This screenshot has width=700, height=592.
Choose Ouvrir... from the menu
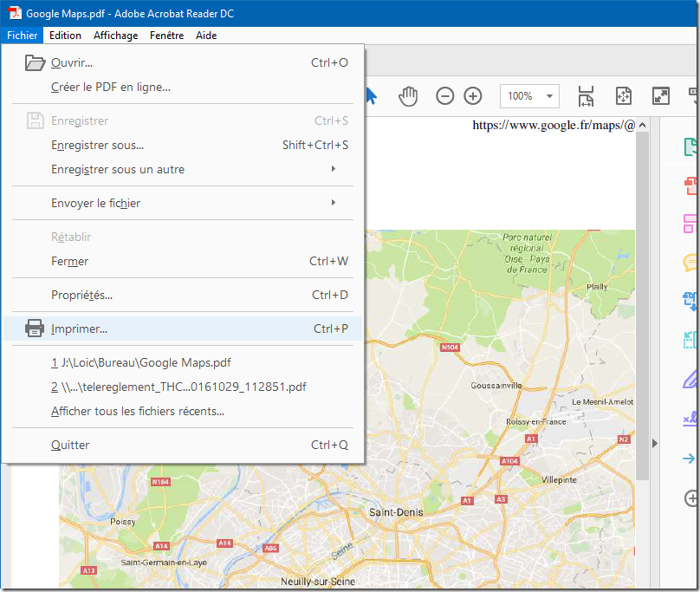coord(183,63)
